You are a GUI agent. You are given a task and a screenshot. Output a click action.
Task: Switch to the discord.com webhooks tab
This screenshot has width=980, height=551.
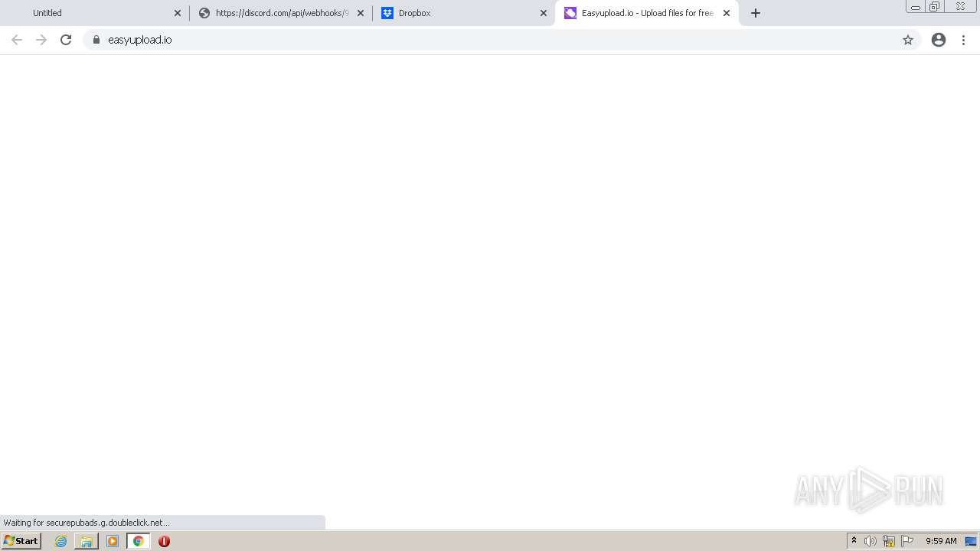[280, 13]
